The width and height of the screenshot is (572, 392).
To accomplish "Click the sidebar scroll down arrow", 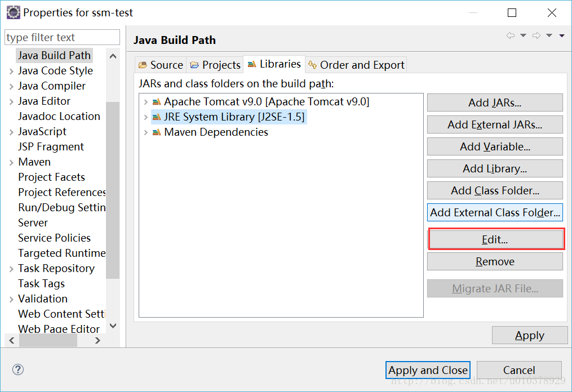I will 113,326.
